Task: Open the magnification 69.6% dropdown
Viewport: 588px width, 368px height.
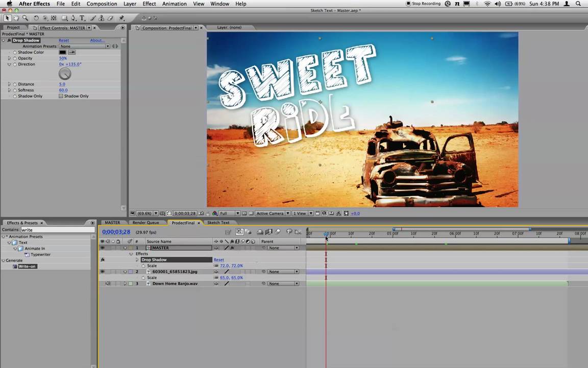Action: click(146, 213)
